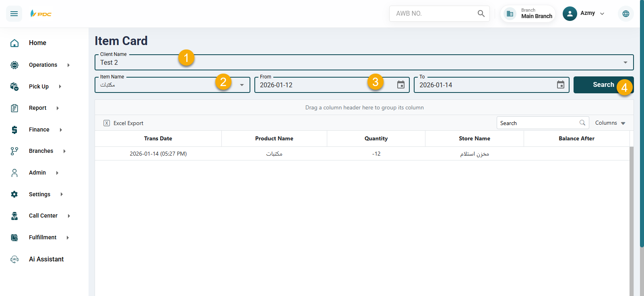This screenshot has width=644, height=296.
Task: Click the Search button
Action: [603, 85]
